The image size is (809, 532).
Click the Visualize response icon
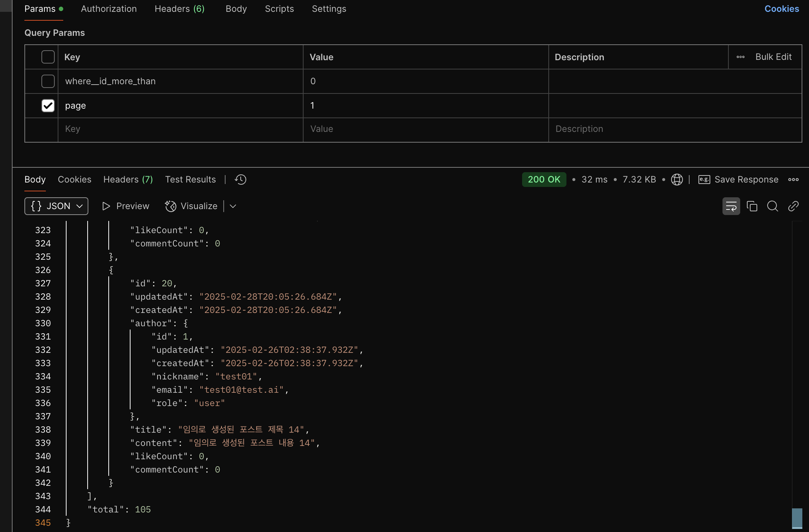(x=170, y=206)
